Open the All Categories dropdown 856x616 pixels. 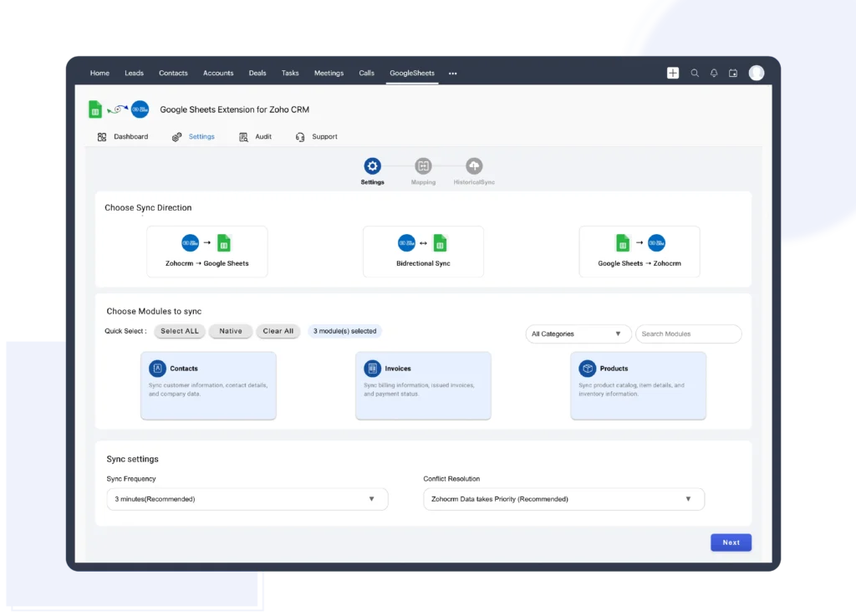click(578, 333)
